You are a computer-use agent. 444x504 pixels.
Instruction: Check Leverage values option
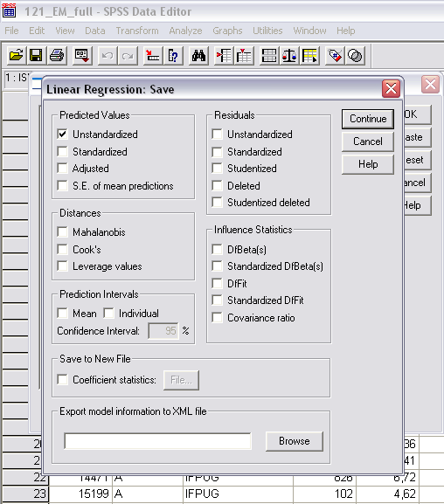coord(62,266)
